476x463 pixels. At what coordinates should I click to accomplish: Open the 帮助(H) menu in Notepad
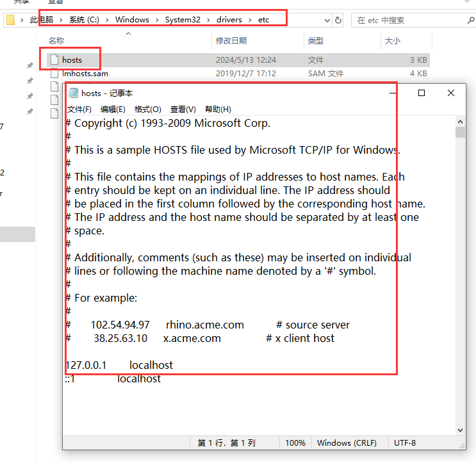click(x=218, y=110)
